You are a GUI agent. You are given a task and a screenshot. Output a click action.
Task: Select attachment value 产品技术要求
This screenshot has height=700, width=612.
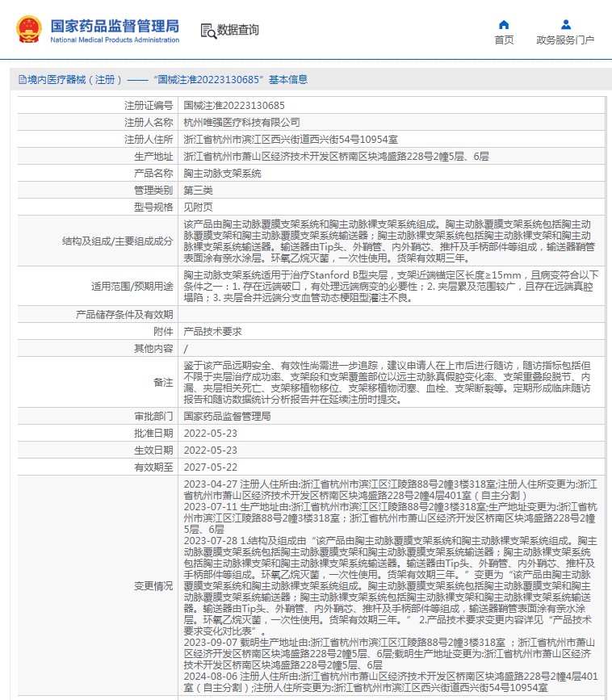(212, 332)
